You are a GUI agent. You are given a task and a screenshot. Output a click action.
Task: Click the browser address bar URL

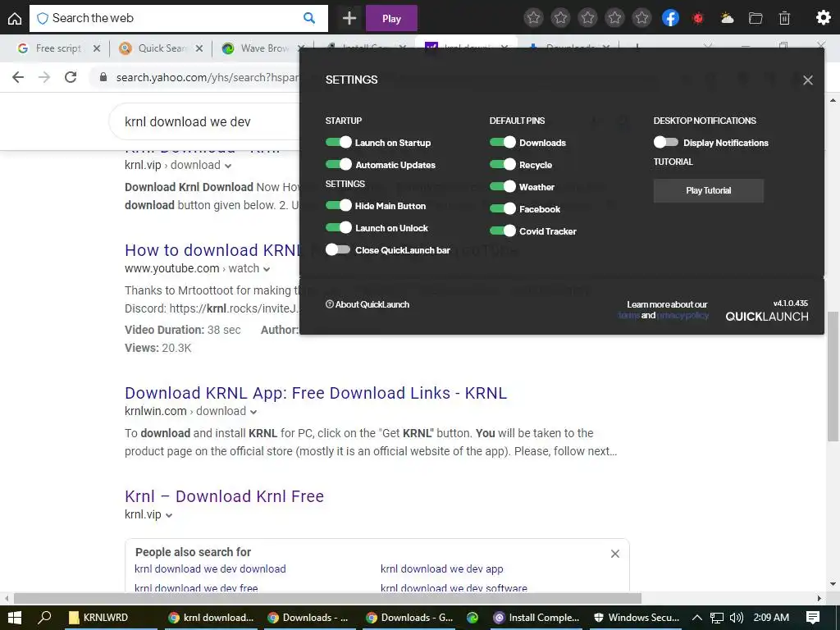(208, 77)
